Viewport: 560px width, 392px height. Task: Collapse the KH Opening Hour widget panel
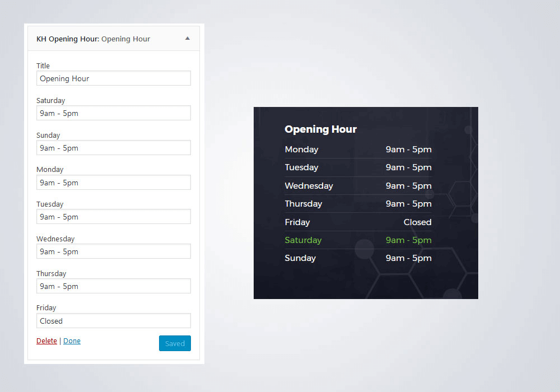point(188,38)
